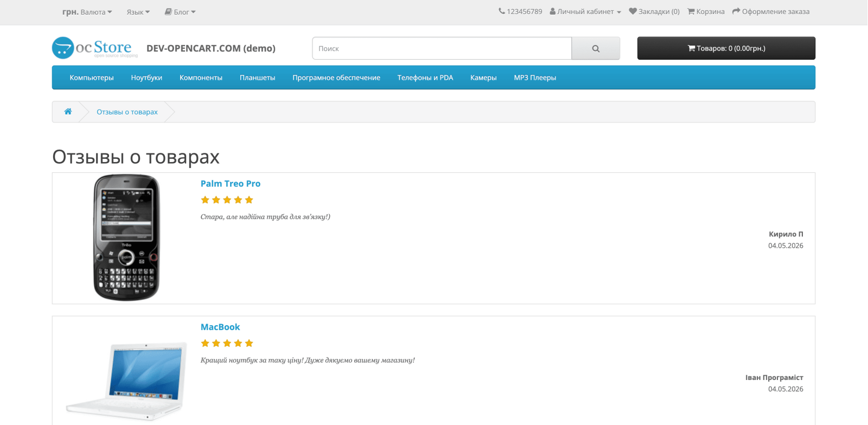Click reviewer name Іван Програміст
This screenshot has width=868, height=425.
tap(774, 377)
